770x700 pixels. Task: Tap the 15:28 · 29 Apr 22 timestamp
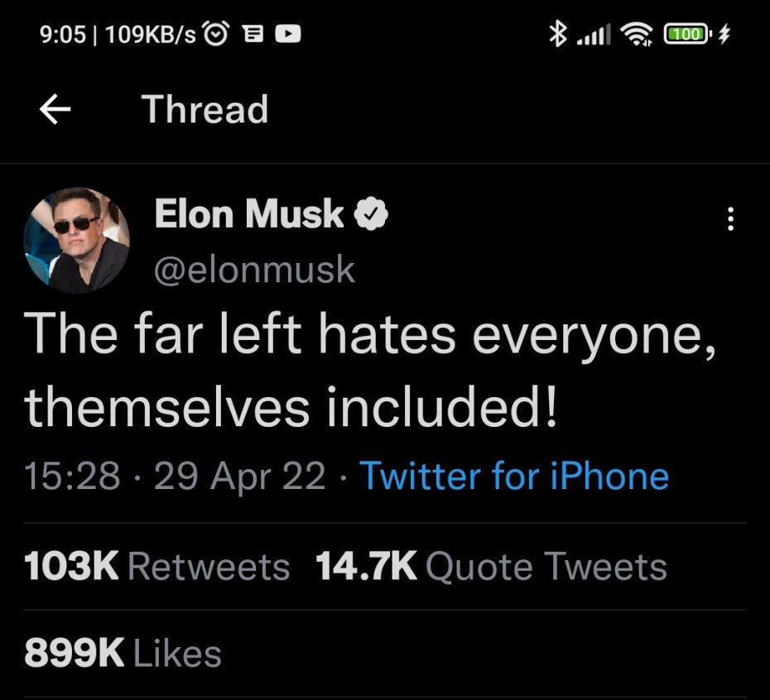coord(175,477)
